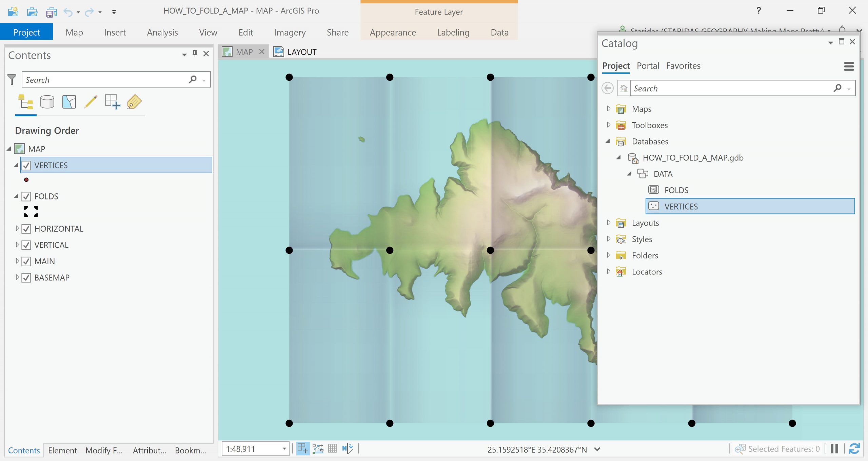Click List By Selection icon
Screen dimensions: 868x461
tap(69, 102)
